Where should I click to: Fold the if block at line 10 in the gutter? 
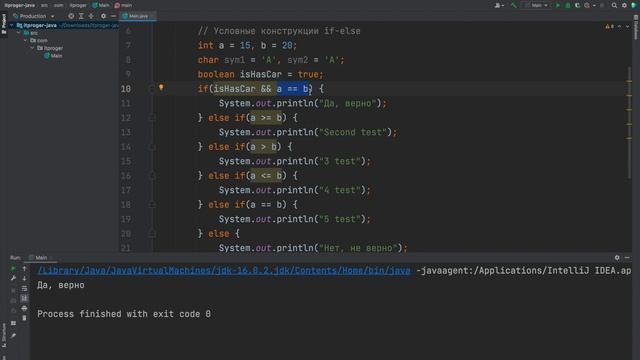(x=152, y=89)
